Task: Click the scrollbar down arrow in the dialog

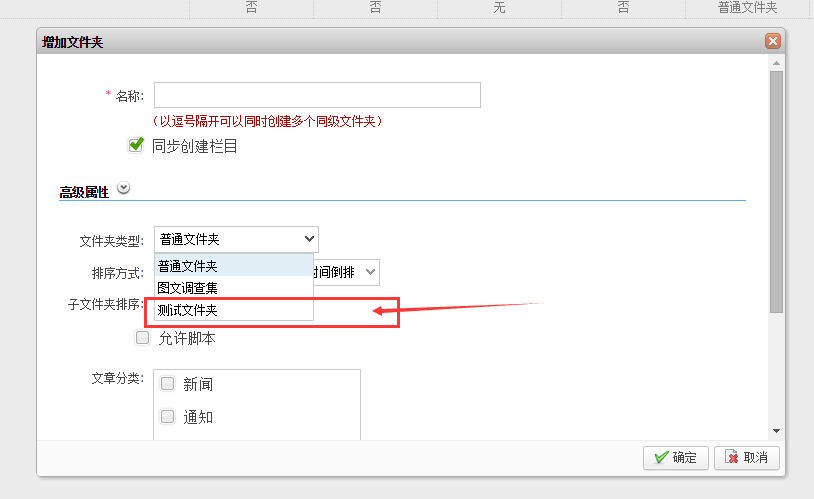Action: tap(776, 430)
